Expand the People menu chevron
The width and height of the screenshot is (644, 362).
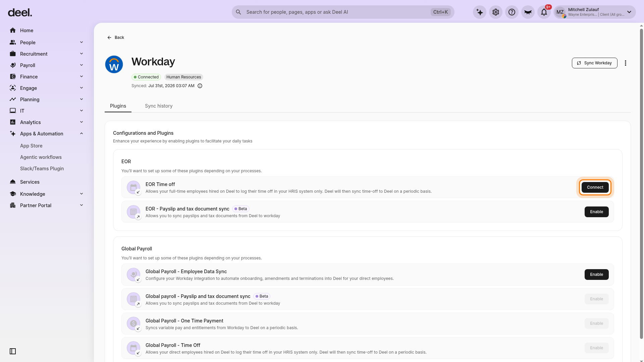[82, 43]
